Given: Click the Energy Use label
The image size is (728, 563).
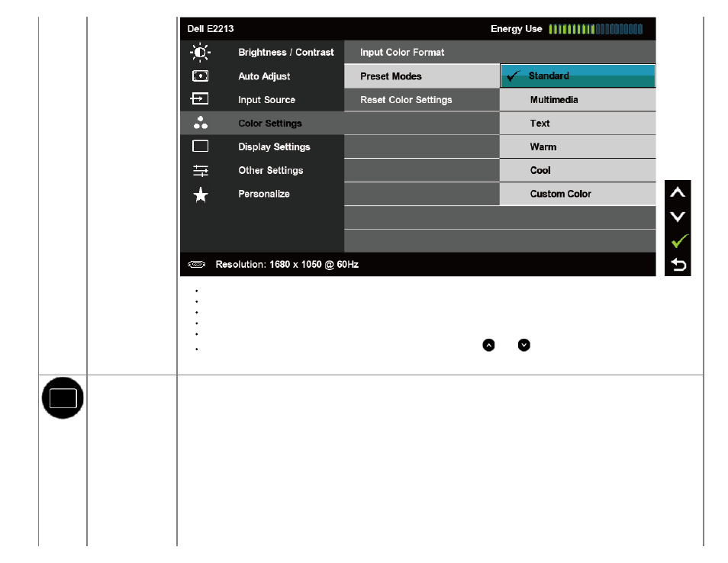Looking at the screenshot, I should click(517, 29).
